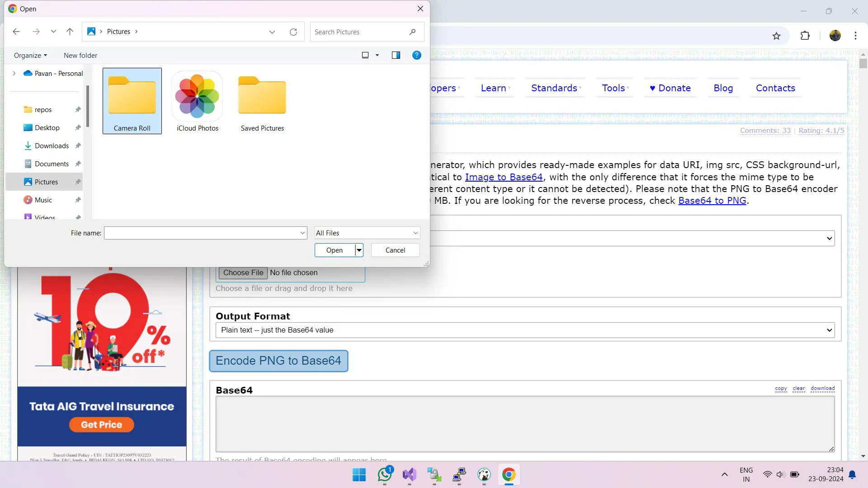Click the taskbar Chrome icon
This screenshot has height=488, width=868.
coord(509,475)
